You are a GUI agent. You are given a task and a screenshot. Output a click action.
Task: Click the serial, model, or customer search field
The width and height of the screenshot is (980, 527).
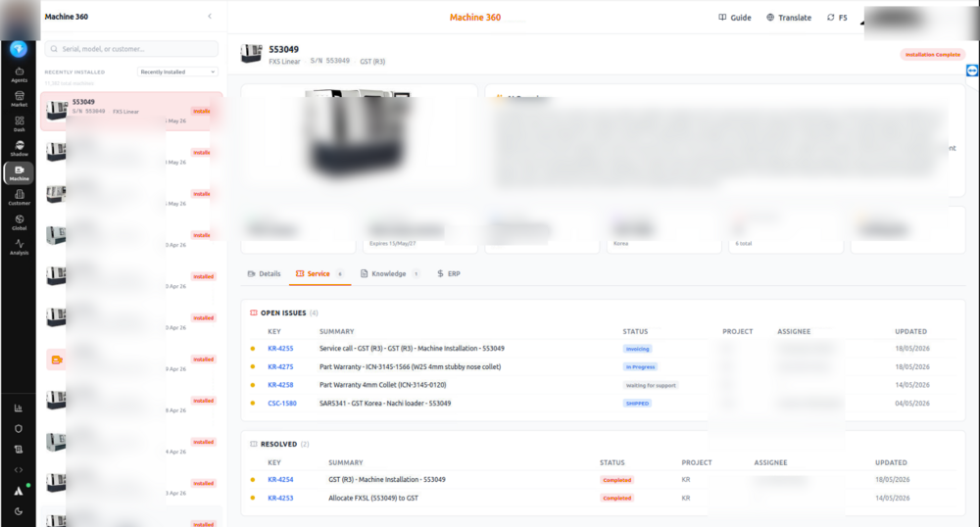131,49
